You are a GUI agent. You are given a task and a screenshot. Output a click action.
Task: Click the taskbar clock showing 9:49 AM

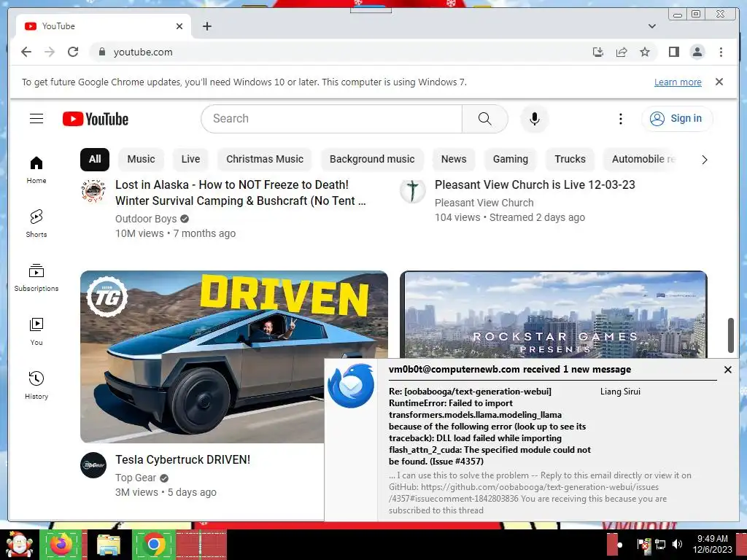click(712, 544)
